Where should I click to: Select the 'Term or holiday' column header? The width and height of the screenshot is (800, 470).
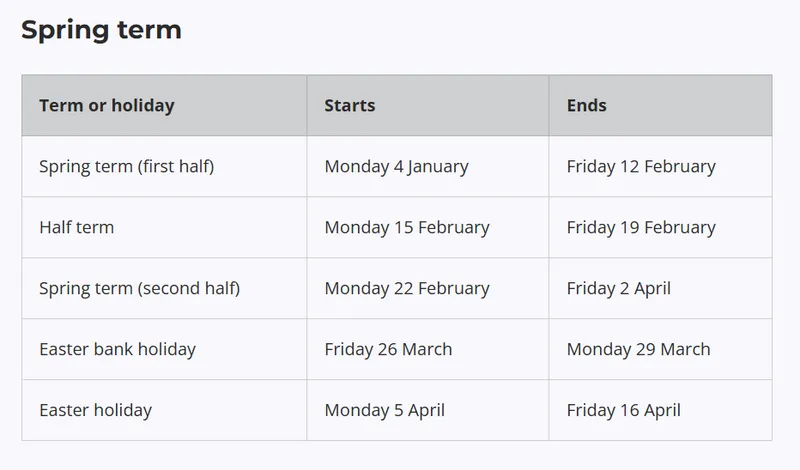(x=106, y=105)
